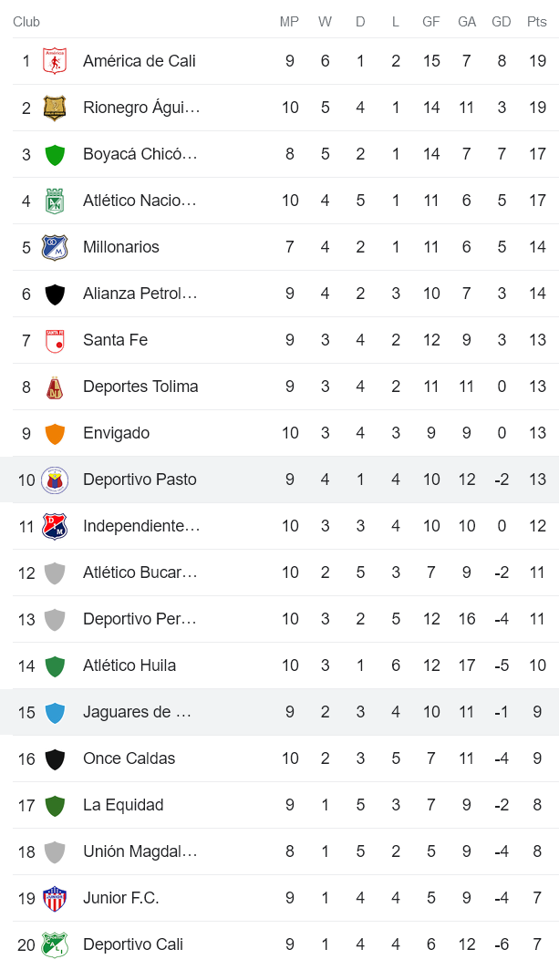The image size is (559, 980).
Task: Click the Deportivo Pasto circular badge
Action: (55, 480)
